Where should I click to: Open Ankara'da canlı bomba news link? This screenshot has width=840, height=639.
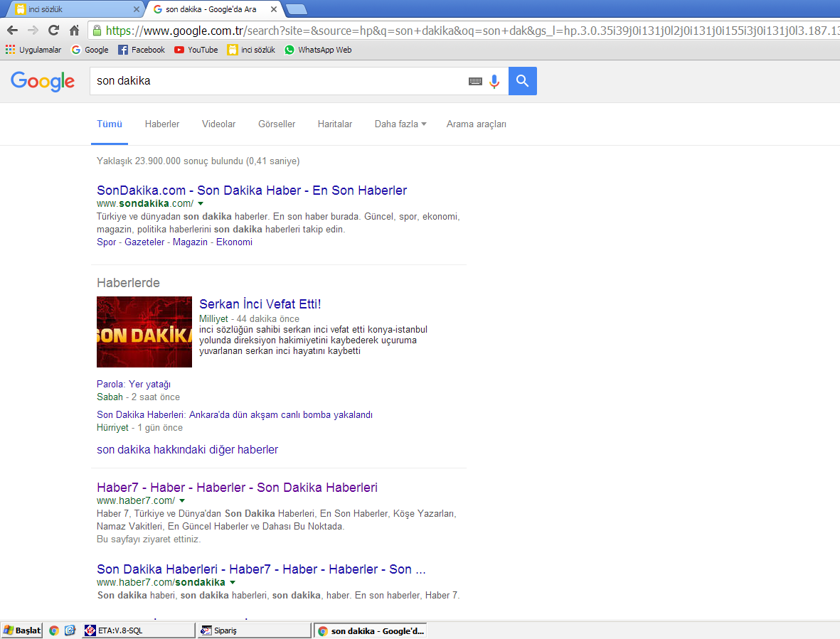[235, 415]
